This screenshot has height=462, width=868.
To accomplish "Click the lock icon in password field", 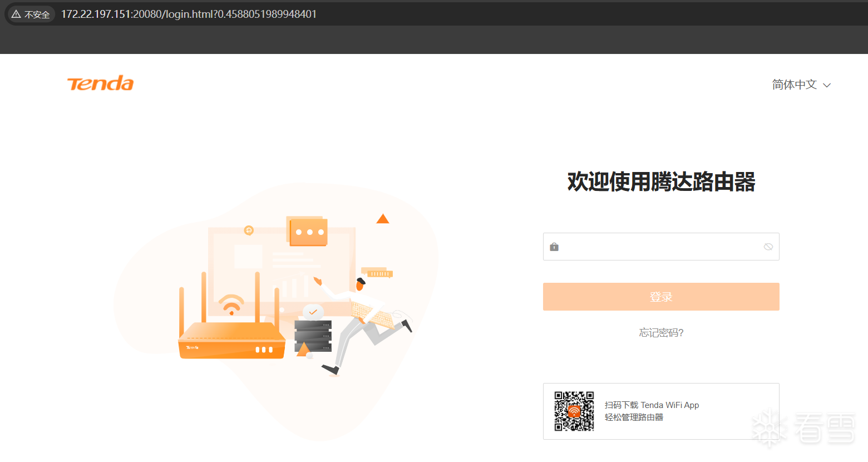I will pos(554,247).
